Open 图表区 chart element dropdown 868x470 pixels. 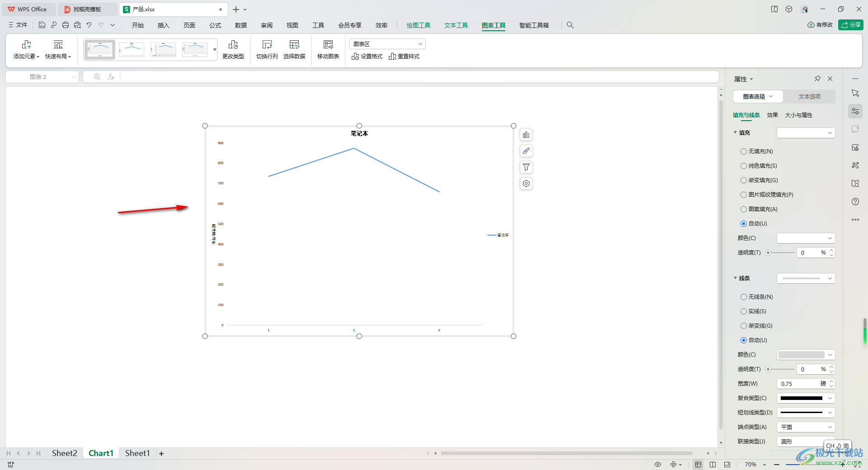[387, 44]
